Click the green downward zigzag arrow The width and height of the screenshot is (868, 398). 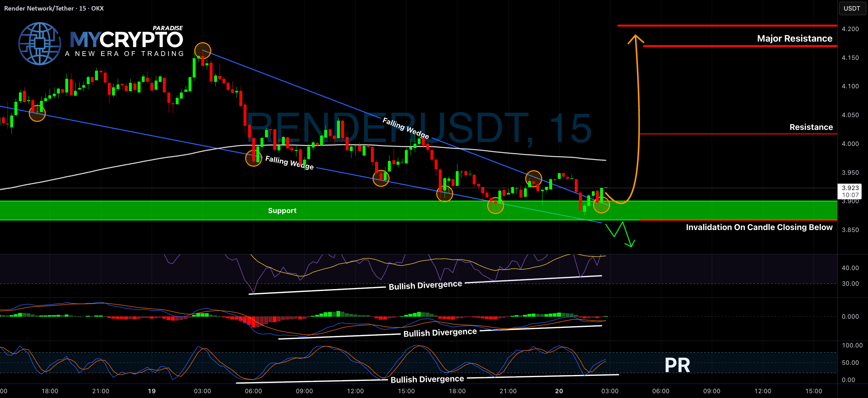coord(620,235)
